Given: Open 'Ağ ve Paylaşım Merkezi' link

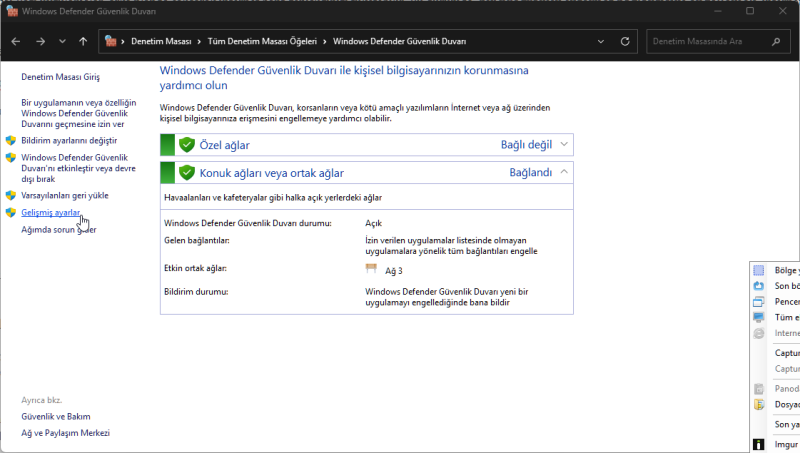Looking at the screenshot, I should [65, 433].
